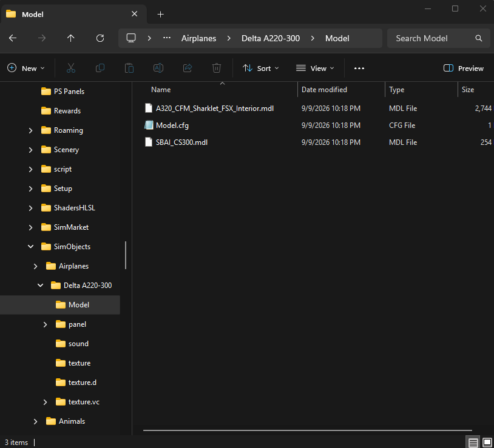Click the Cut scissors icon
This screenshot has width=494, height=448.
(71, 68)
